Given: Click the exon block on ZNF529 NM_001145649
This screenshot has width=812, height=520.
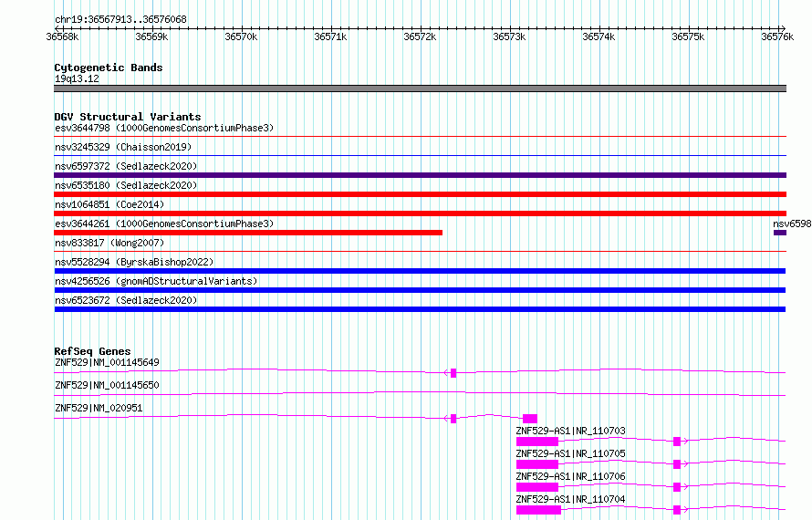Looking at the screenshot, I should (453, 373).
